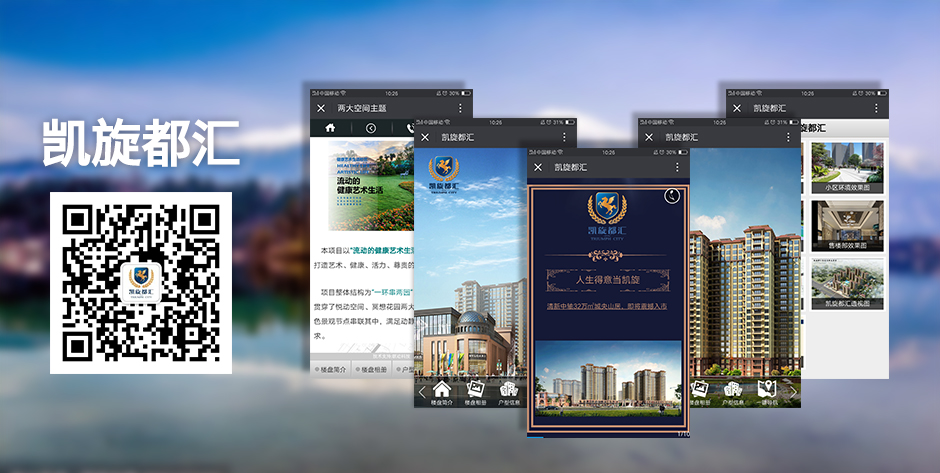Open the 清新中轴32万㎡城央山居 link
The image size is (940, 473).
point(607,306)
